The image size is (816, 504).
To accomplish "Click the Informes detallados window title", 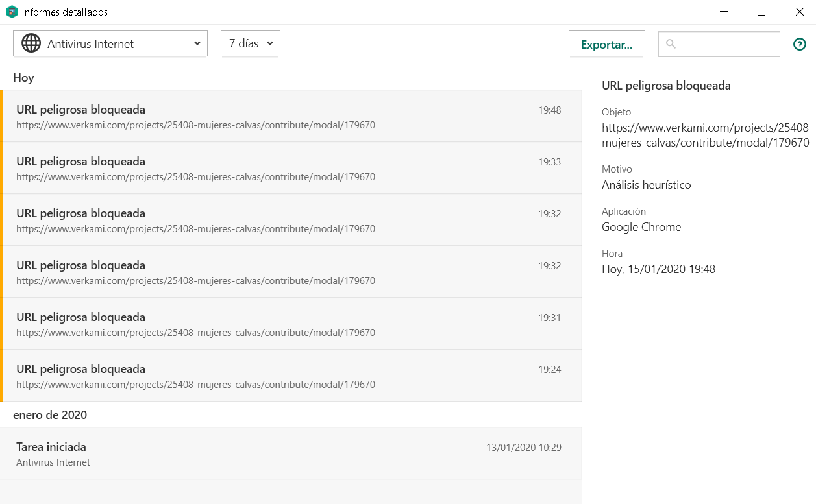I will tap(65, 12).
